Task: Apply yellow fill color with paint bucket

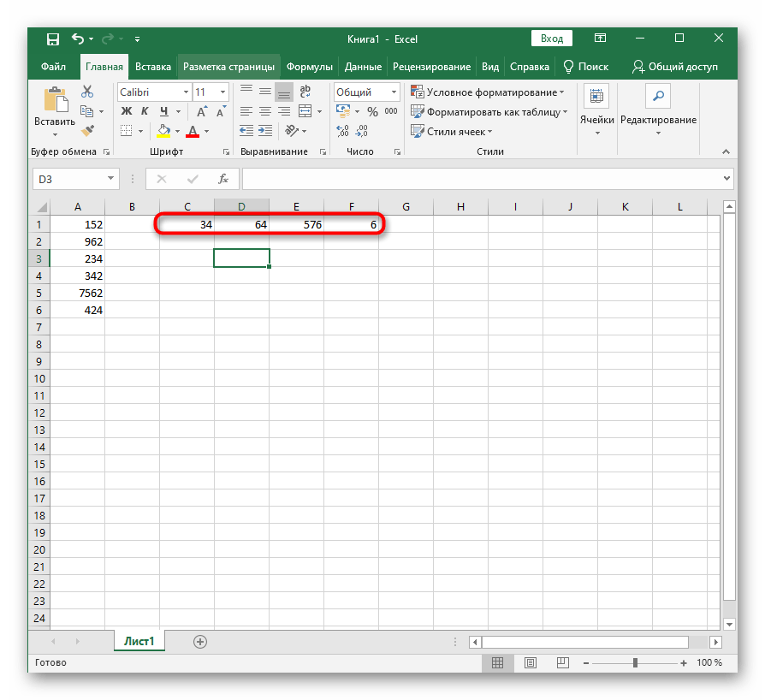Action: point(164,131)
